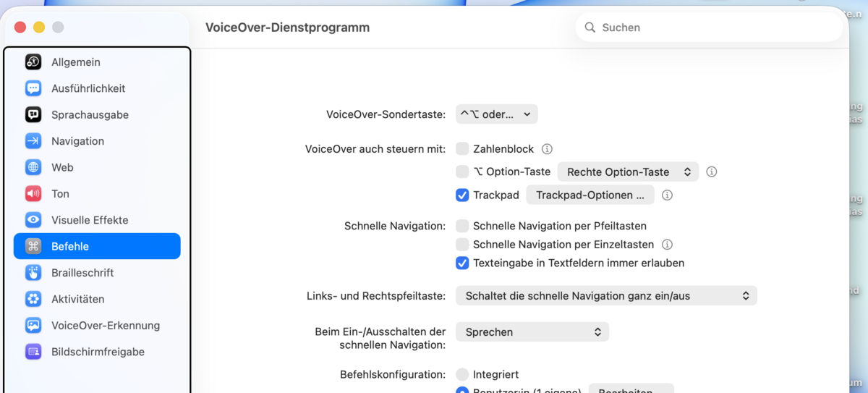The height and width of the screenshot is (393, 868).
Task: Click the Ton speaker icon
Action: (x=33, y=194)
